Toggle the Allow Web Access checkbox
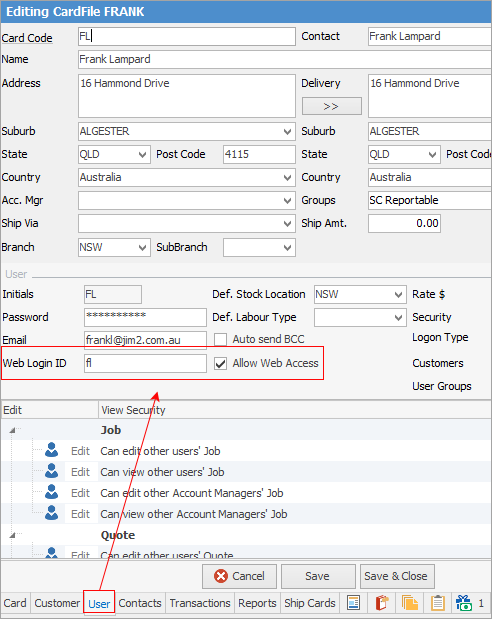The image size is (492, 619). pos(220,363)
